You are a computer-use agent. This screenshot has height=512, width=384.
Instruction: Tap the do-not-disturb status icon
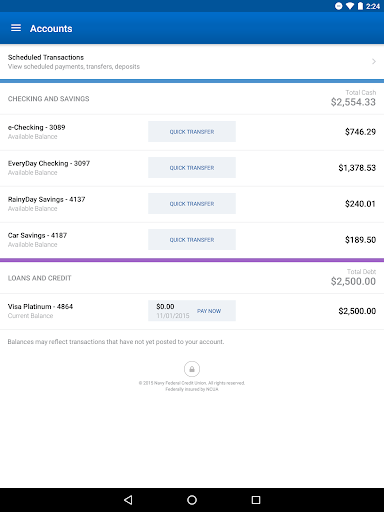pyautogui.click(x=338, y=6)
